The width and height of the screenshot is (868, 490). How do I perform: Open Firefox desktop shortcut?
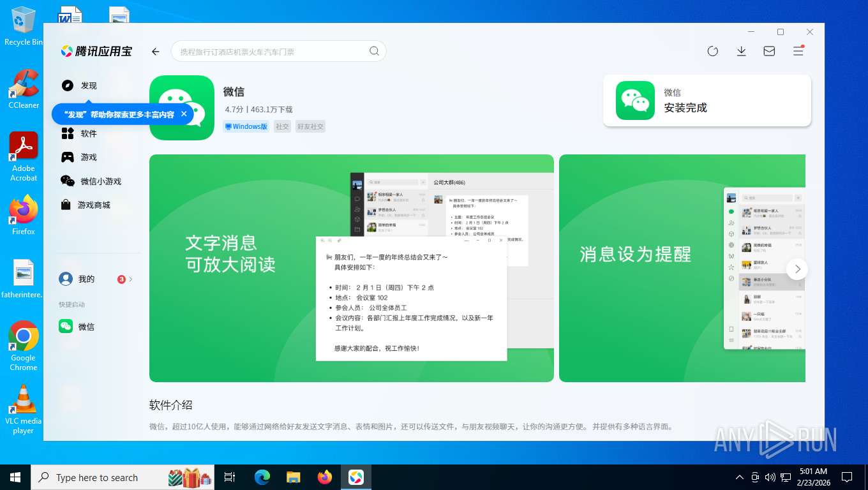pyautogui.click(x=24, y=215)
